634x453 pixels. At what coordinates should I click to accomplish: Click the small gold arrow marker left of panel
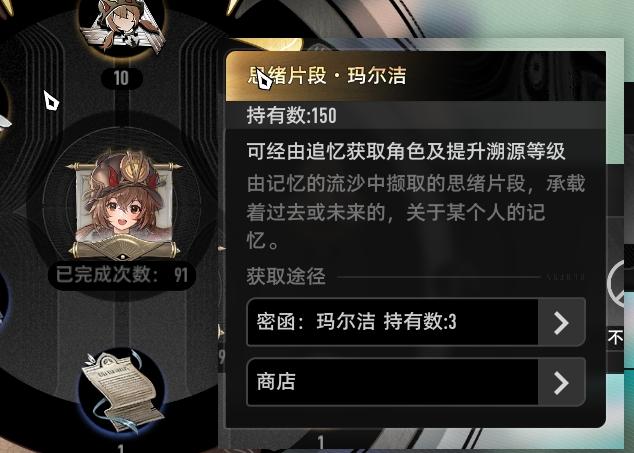click(x=222, y=248)
